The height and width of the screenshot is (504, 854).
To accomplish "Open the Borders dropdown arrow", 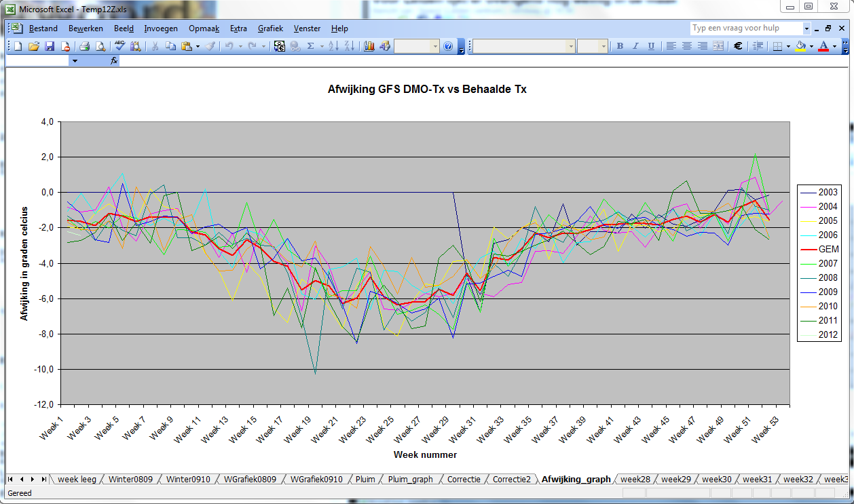I will click(x=788, y=46).
